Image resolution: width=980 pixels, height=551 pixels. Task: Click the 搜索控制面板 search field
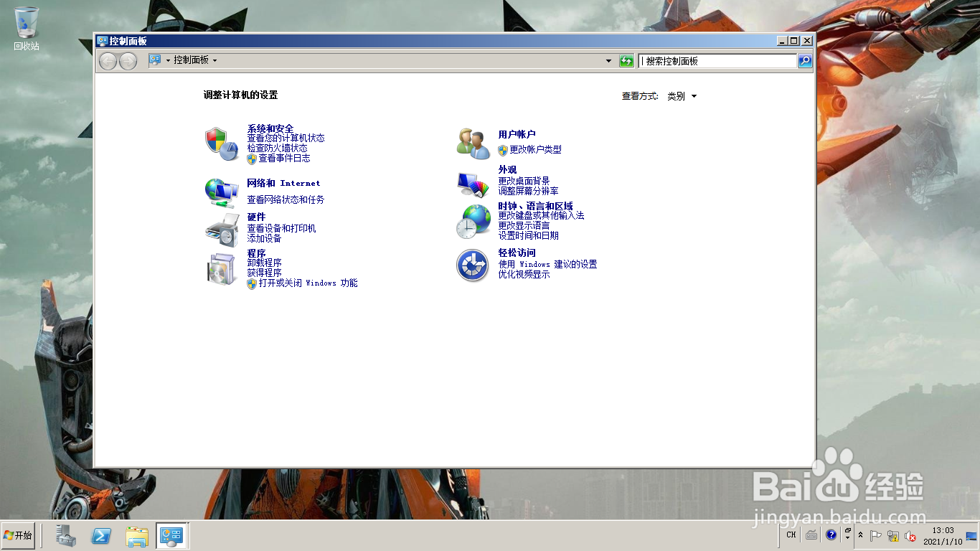717,61
